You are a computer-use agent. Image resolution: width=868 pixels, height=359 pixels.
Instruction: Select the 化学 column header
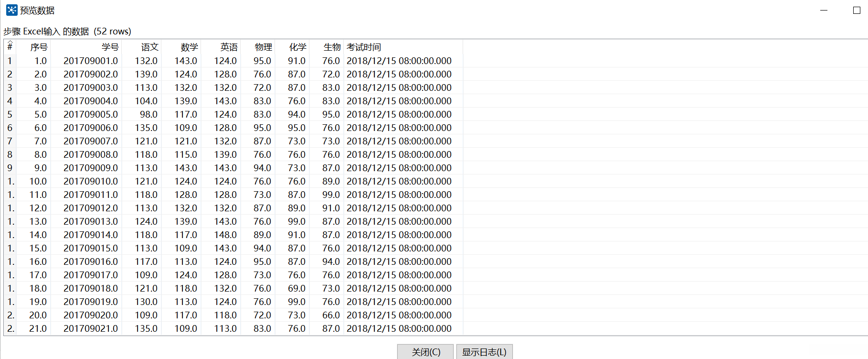click(292, 47)
